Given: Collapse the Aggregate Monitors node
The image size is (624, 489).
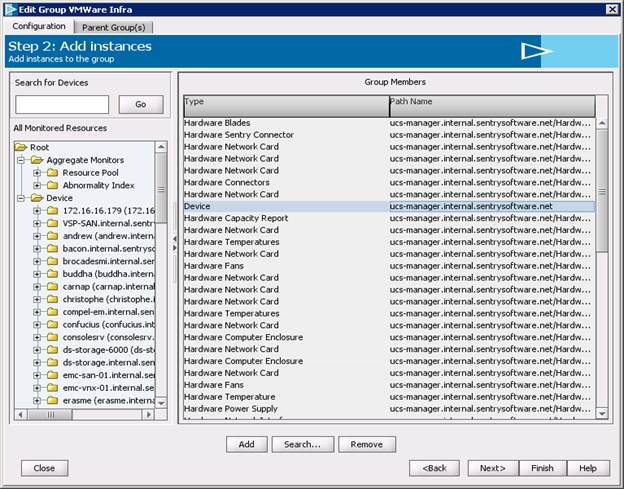Looking at the screenshot, I should [x=21, y=160].
